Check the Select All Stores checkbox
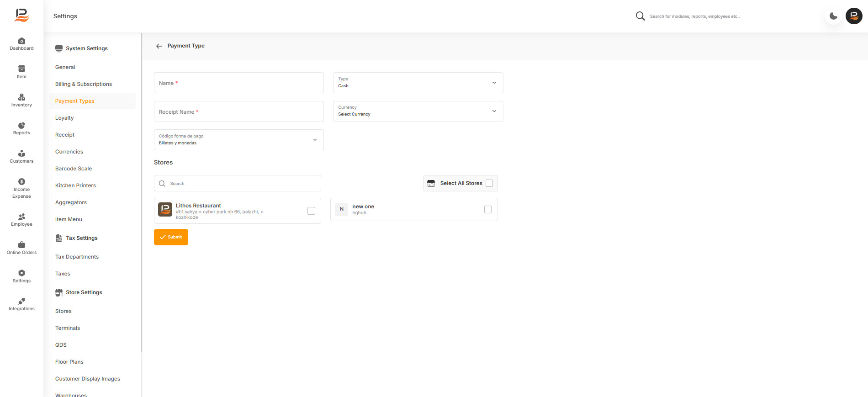 pyautogui.click(x=489, y=183)
